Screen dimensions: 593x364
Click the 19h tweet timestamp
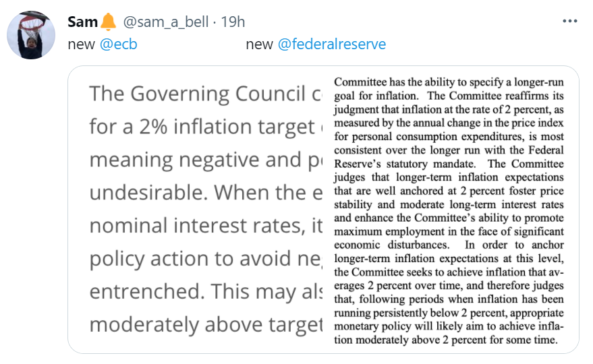pos(233,22)
